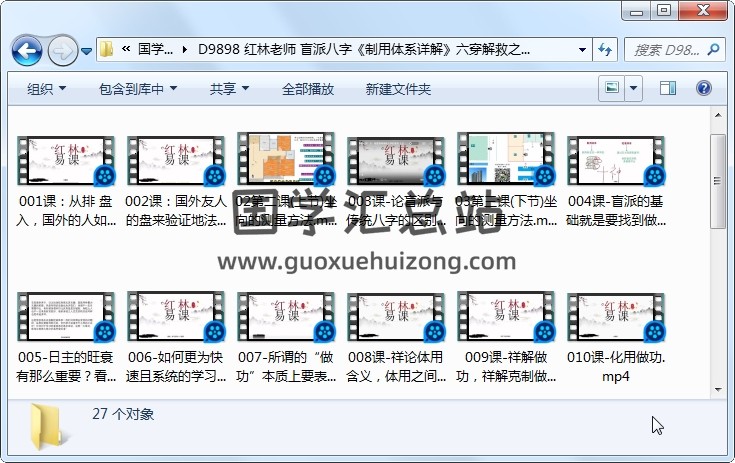Open the 共享 menu
The image size is (735, 463).
(x=229, y=89)
